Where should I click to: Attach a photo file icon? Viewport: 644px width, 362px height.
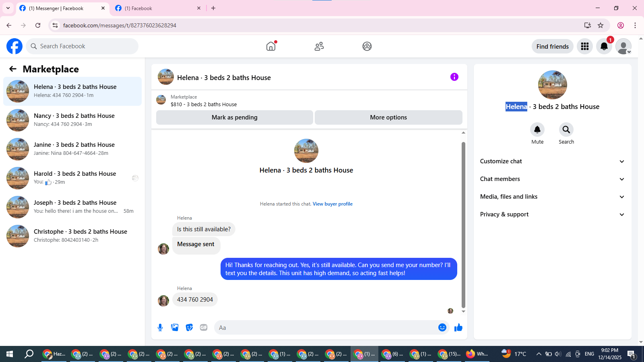(x=175, y=327)
